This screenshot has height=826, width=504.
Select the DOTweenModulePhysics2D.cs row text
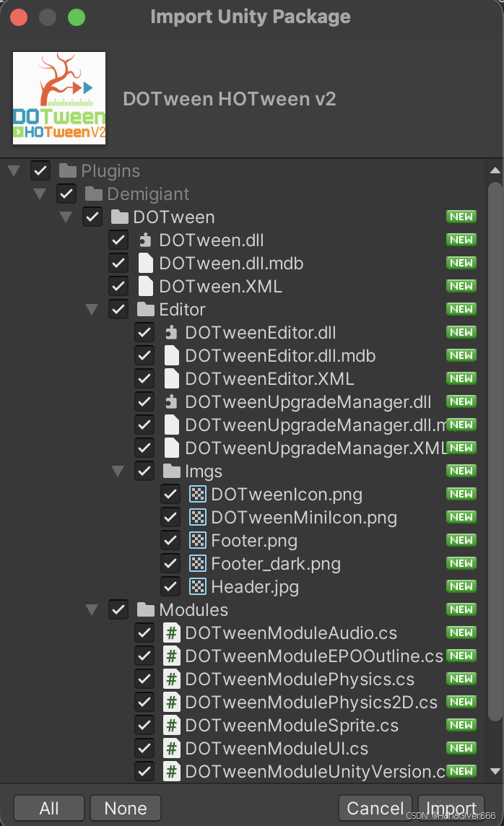311,703
